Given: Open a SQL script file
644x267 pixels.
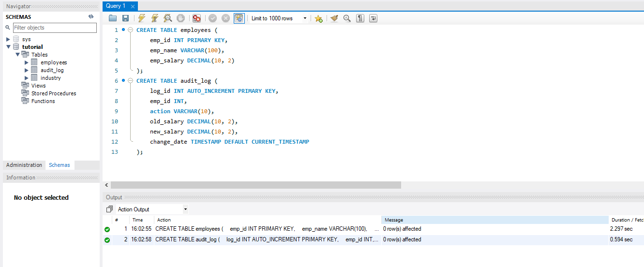Looking at the screenshot, I should [x=113, y=18].
